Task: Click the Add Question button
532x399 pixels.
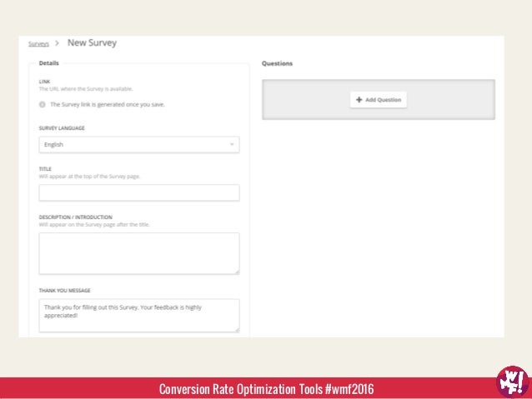Action: [x=379, y=100]
